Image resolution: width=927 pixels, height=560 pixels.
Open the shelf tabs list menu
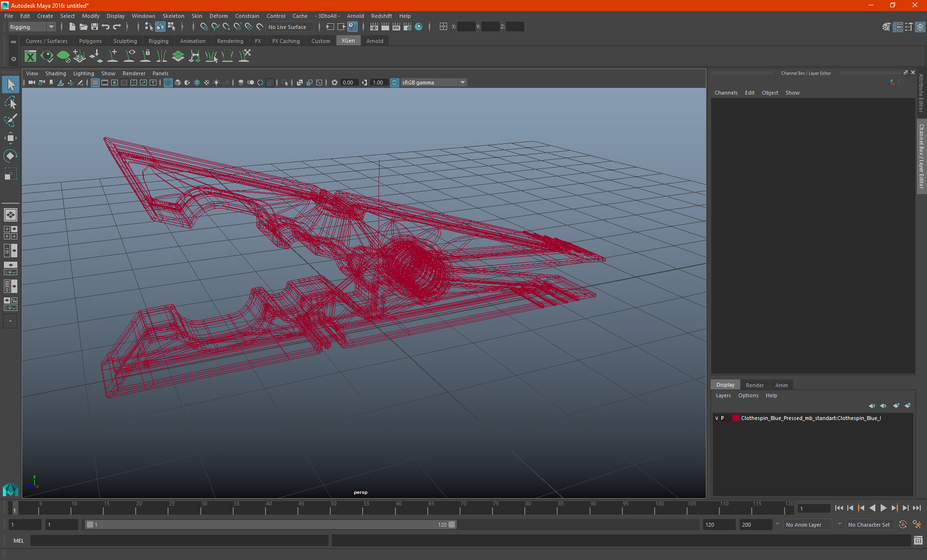coord(14,42)
